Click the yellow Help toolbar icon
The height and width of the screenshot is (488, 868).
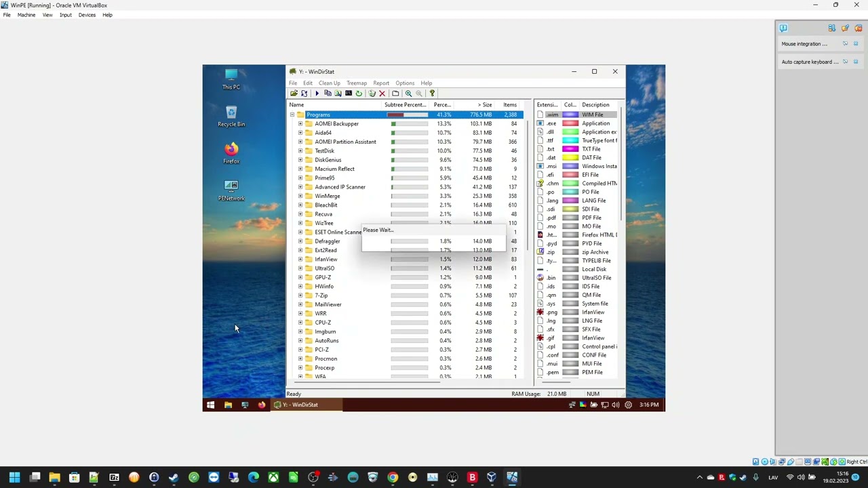pos(432,94)
